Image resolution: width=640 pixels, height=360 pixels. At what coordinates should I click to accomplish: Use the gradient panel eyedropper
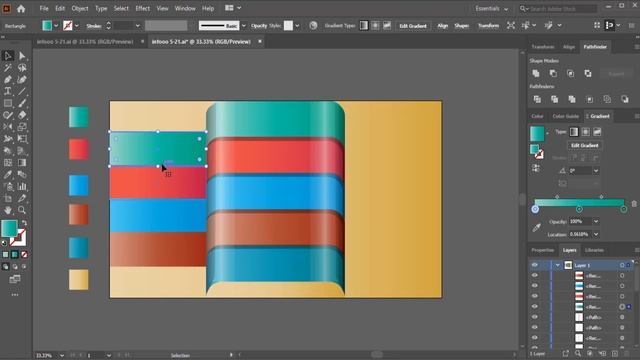tap(536, 228)
